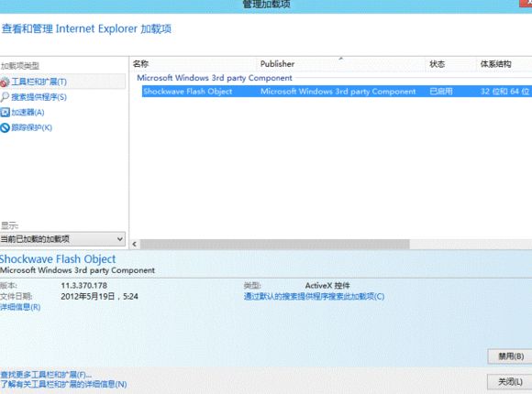The image size is (532, 394).
Task: Click the 禁用(B) disable button
Action: click(x=510, y=356)
